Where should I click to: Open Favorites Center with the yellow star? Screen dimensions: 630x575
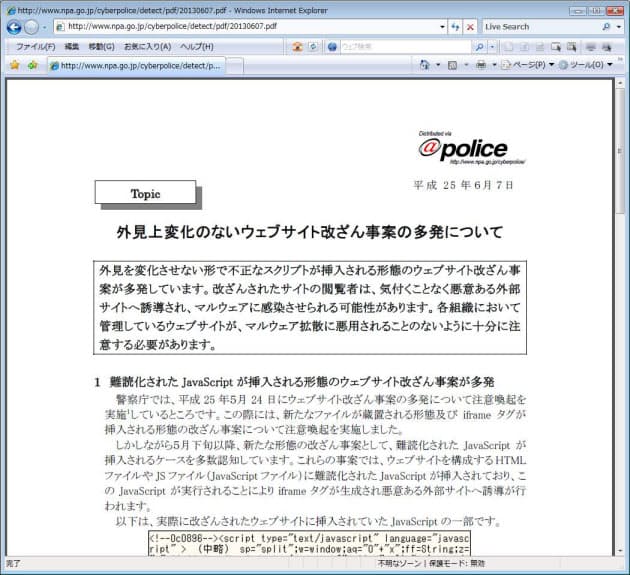pyautogui.click(x=14, y=65)
